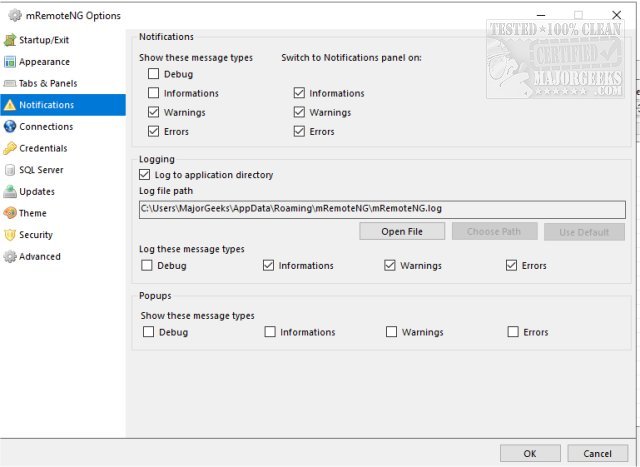Click the Tabs & Panels icon
640x467 pixels.
point(10,83)
